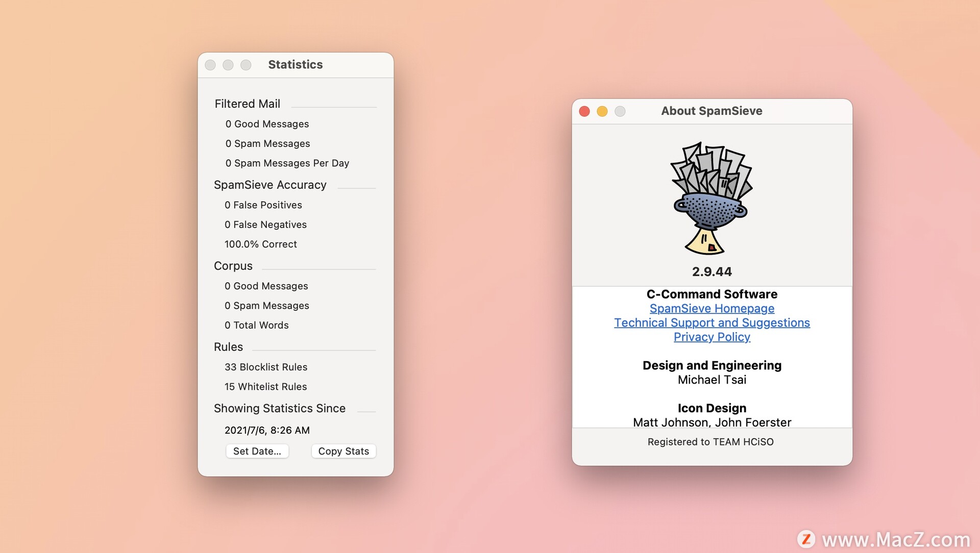Viewport: 980px width, 553px height.
Task: Click the '100.0% Correct' statistic
Action: click(x=260, y=244)
